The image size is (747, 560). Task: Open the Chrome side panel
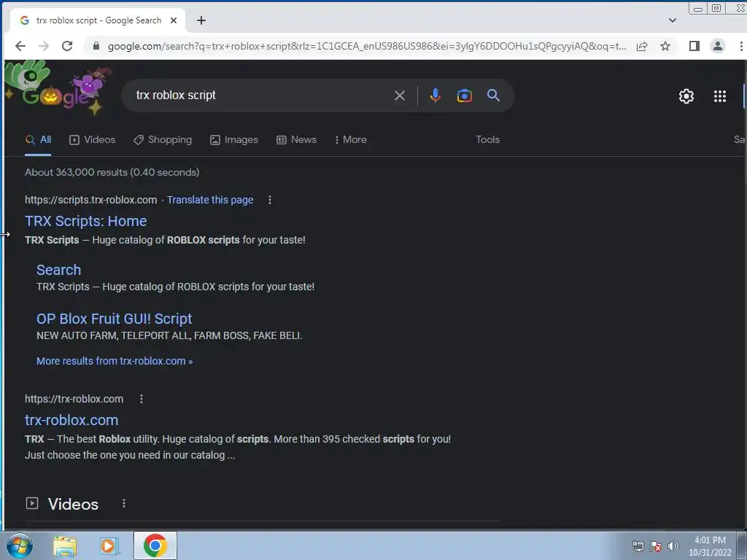(694, 46)
